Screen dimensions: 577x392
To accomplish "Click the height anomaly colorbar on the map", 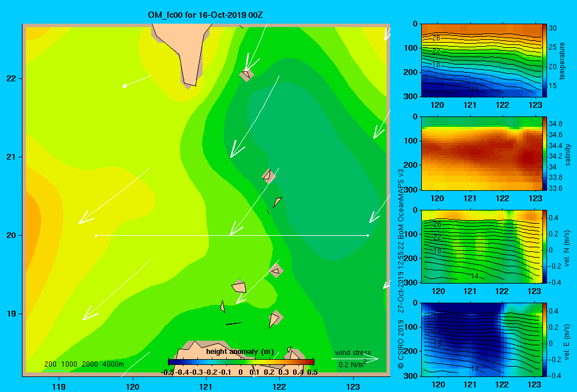I will tap(241, 362).
